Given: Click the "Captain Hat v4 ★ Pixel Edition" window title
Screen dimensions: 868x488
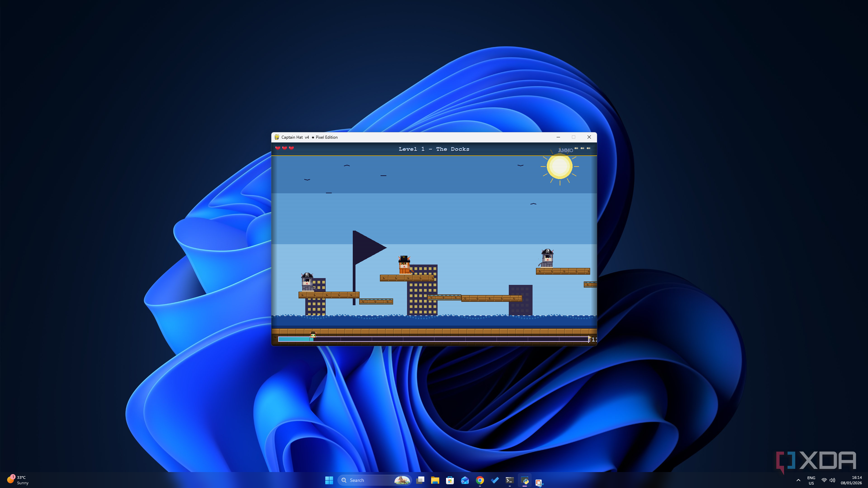Looking at the screenshot, I should (309, 137).
